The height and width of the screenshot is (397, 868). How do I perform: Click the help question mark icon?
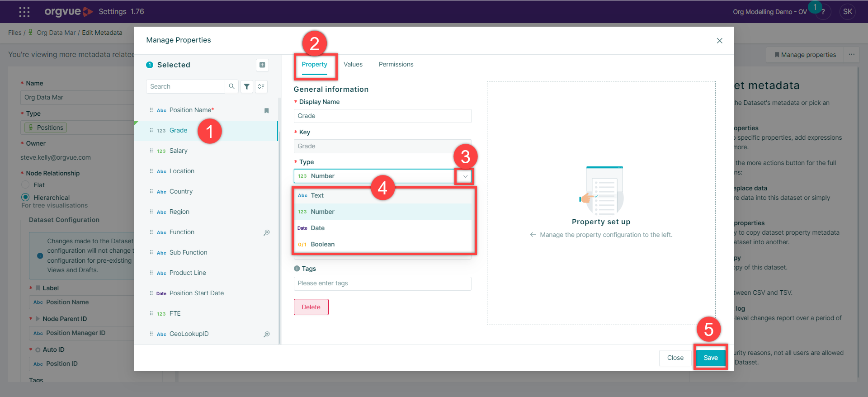pyautogui.click(x=823, y=12)
